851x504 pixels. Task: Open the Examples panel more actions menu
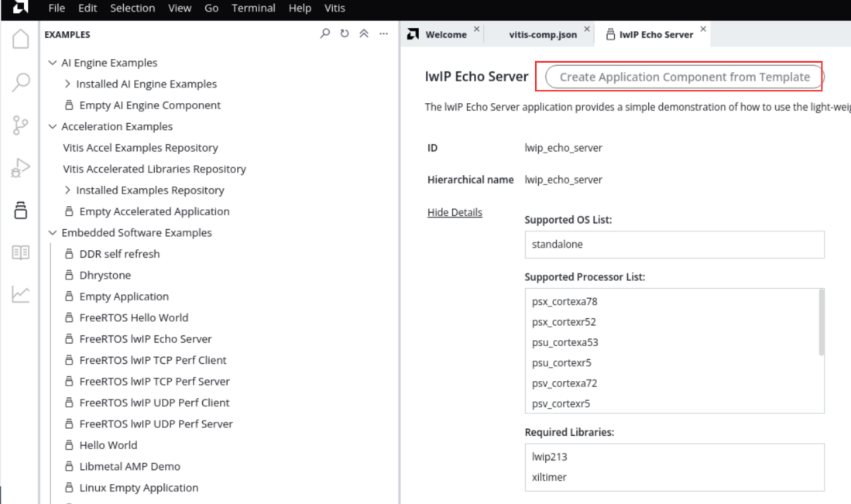pos(384,33)
